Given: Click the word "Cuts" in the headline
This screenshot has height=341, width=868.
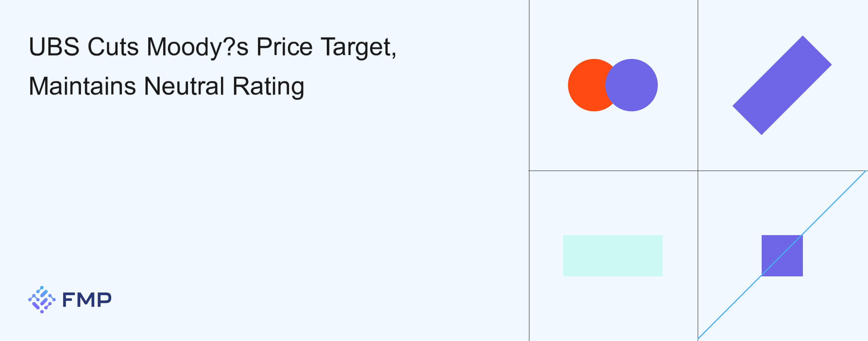Looking at the screenshot, I should click(x=113, y=46).
